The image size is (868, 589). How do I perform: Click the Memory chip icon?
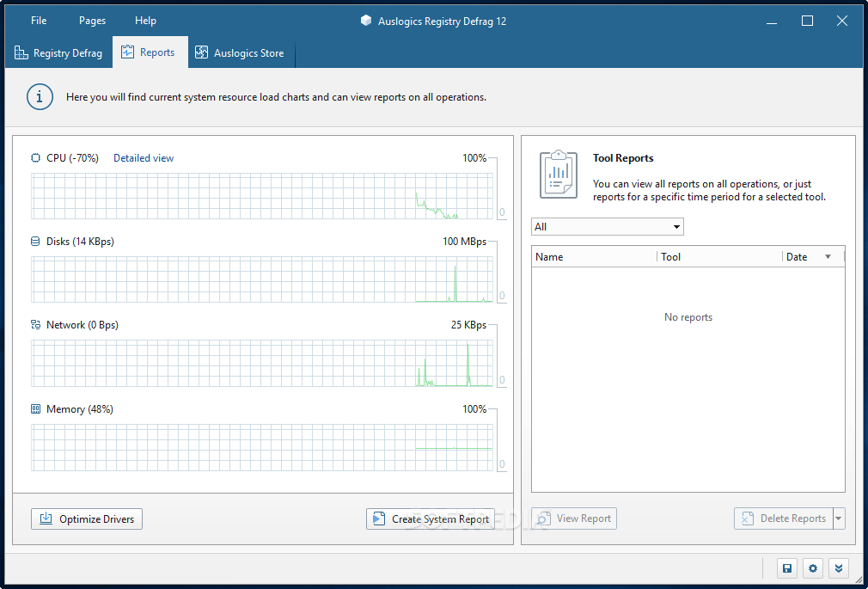[35, 409]
